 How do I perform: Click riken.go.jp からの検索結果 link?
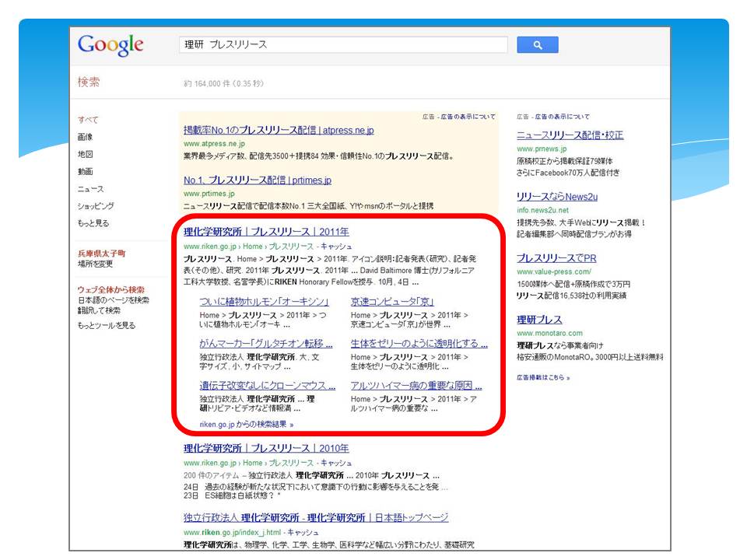pos(247,425)
